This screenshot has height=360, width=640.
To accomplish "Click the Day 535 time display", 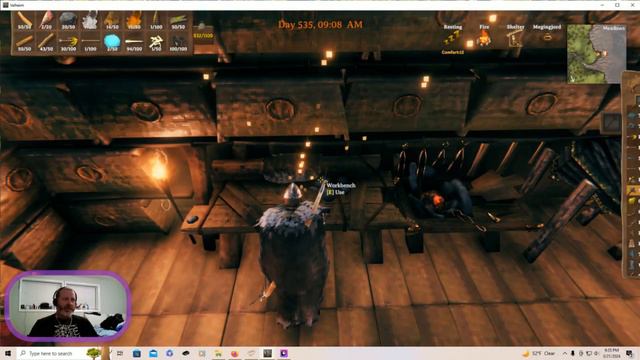I will tap(320, 24).
